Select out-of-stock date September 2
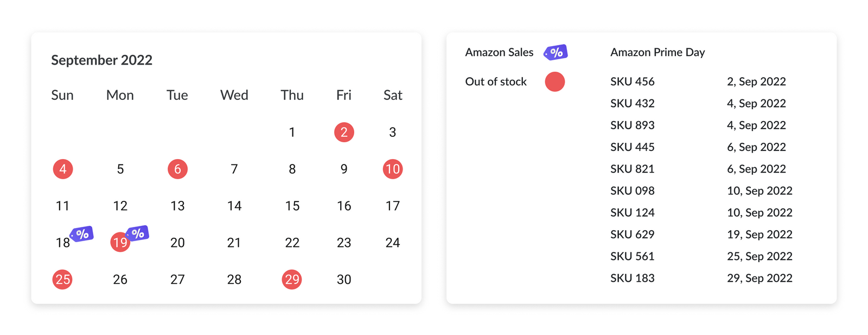The height and width of the screenshot is (335, 868). 344,132
